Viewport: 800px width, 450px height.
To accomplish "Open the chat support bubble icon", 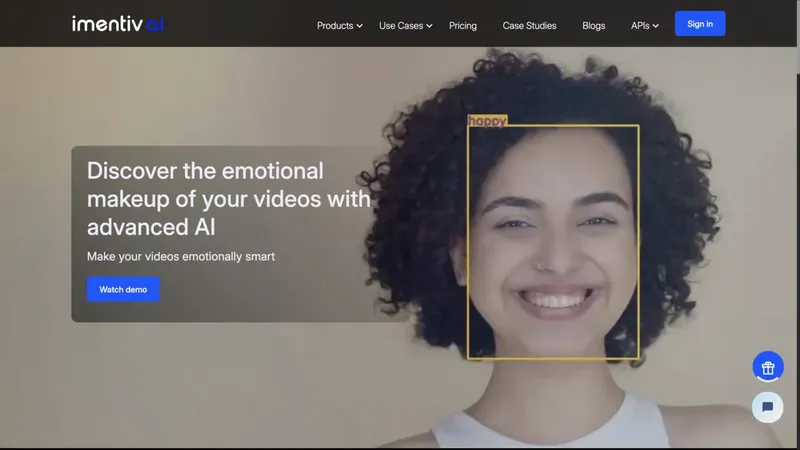I will [768, 407].
